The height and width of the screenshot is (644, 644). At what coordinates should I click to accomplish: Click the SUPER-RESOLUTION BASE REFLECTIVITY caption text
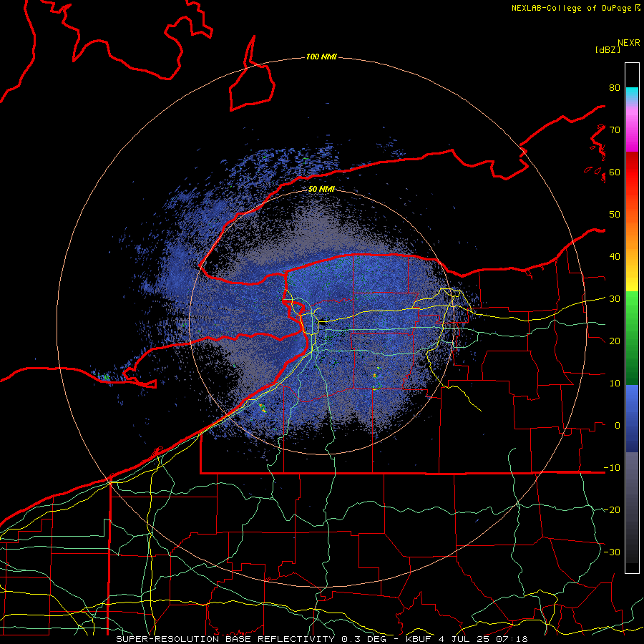(x=225, y=639)
